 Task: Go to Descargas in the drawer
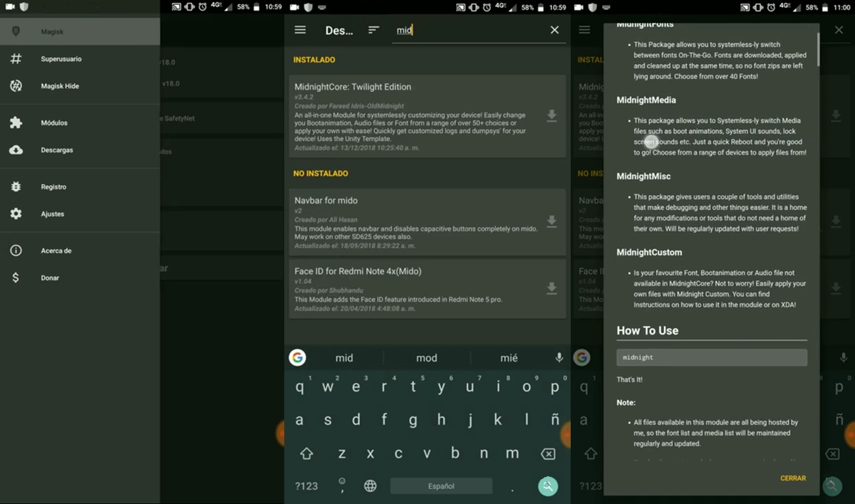tap(80, 150)
